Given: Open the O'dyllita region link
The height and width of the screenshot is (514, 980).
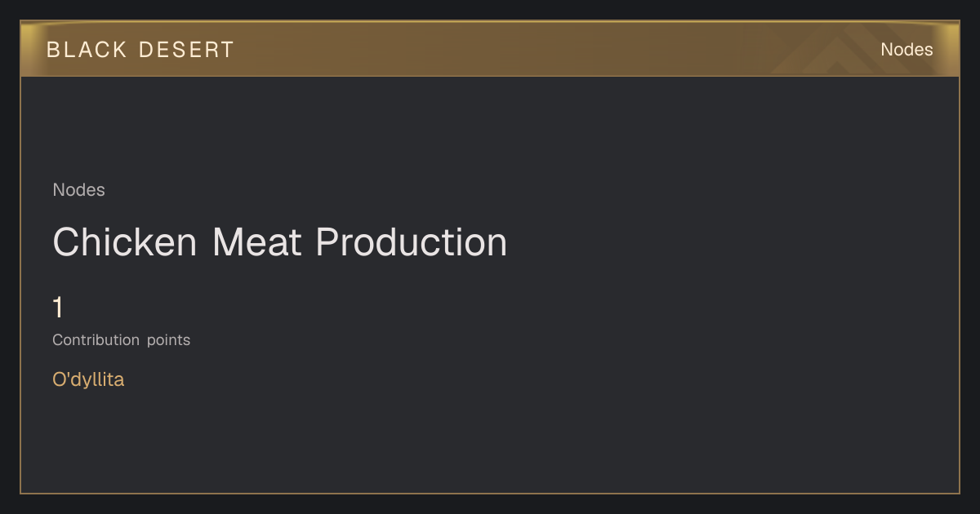Looking at the screenshot, I should (88, 379).
